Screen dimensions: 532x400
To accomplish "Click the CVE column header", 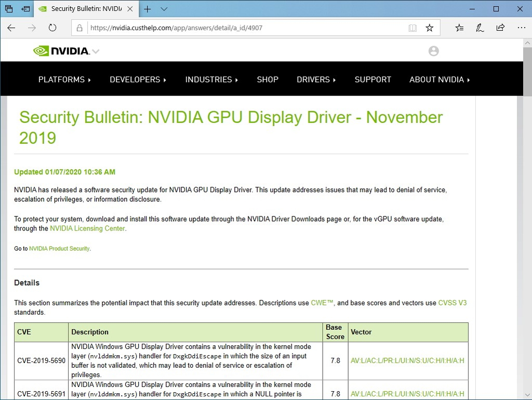I will pos(42,332).
